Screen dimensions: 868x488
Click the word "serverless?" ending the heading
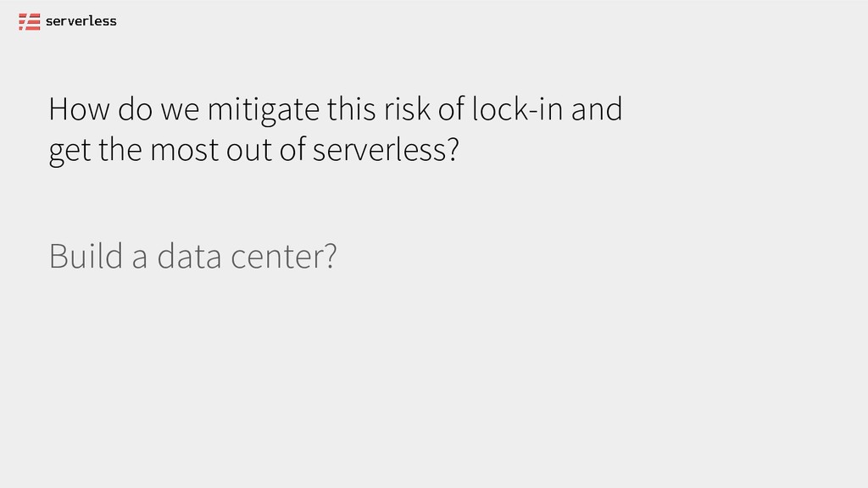pos(386,150)
